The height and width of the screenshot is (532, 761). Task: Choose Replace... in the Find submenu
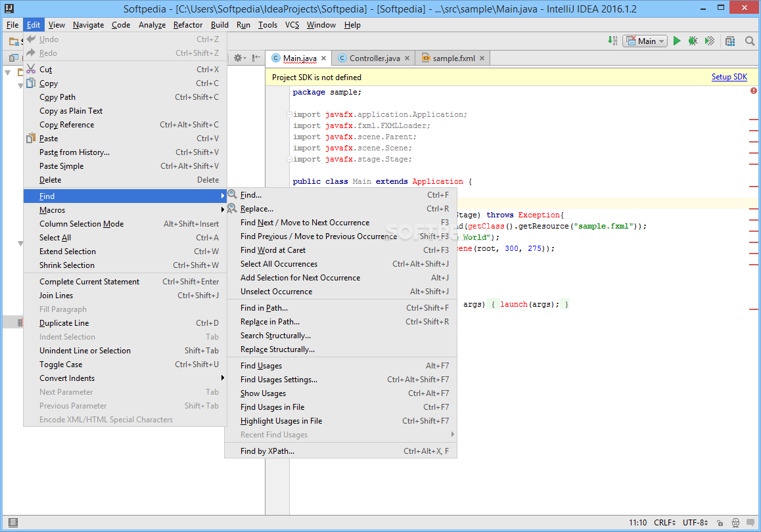click(x=340, y=209)
